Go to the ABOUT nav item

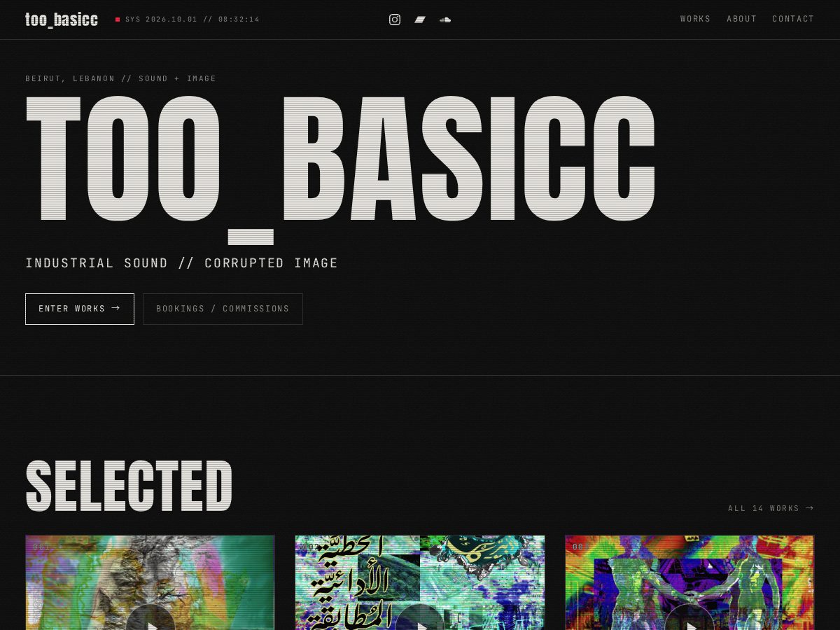pos(741,19)
